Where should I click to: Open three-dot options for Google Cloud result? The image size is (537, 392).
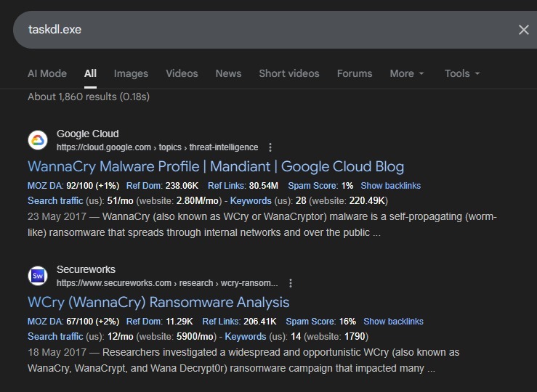click(270, 147)
